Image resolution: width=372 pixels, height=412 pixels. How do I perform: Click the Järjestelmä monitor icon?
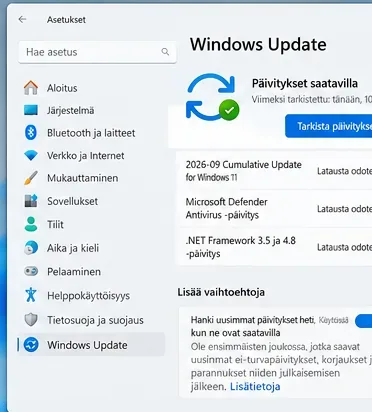(x=31, y=110)
